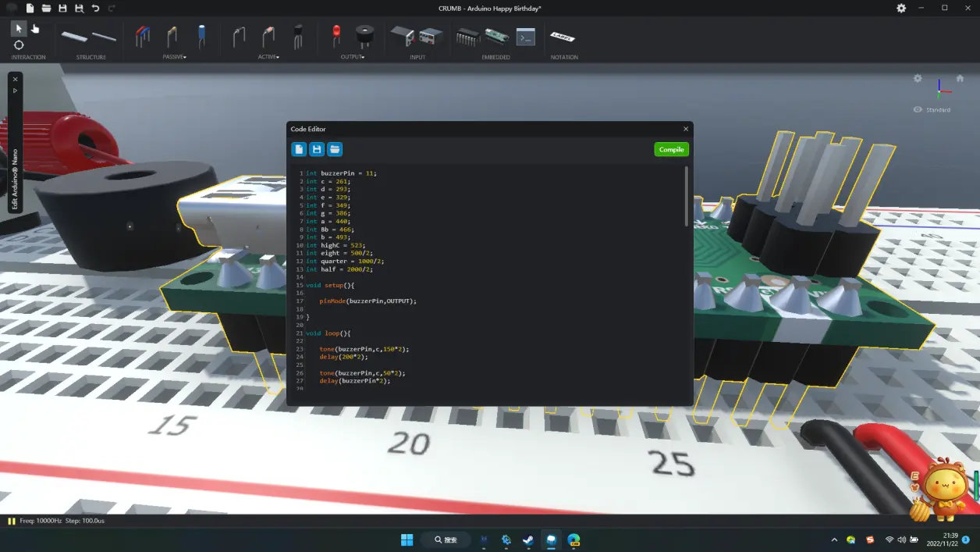Pick the Arduino Nano board in Embedded
Viewport: 980px width, 552px height.
click(496, 36)
